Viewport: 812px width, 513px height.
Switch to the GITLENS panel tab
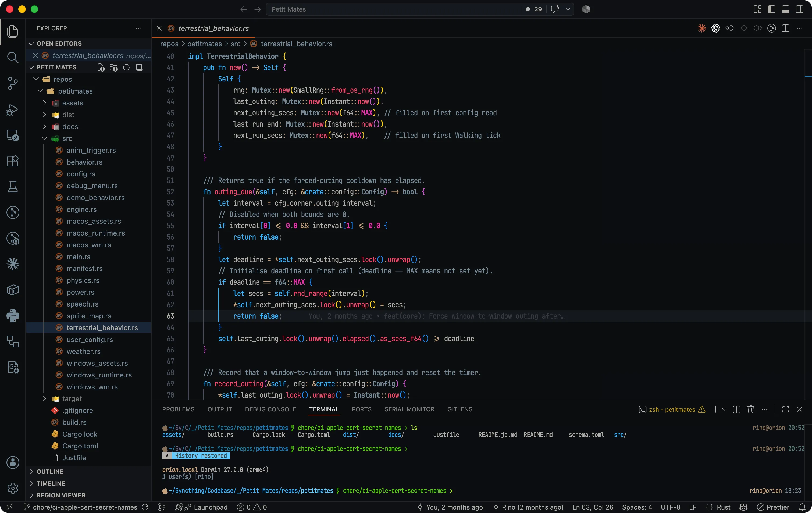click(460, 409)
